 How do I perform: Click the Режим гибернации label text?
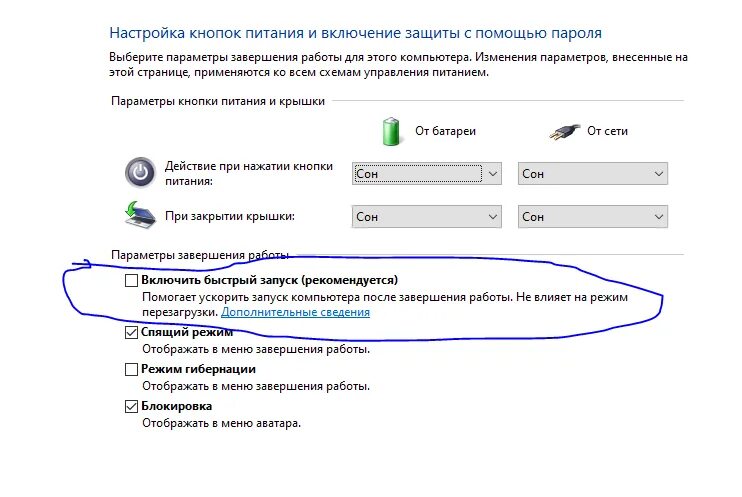[x=198, y=369]
